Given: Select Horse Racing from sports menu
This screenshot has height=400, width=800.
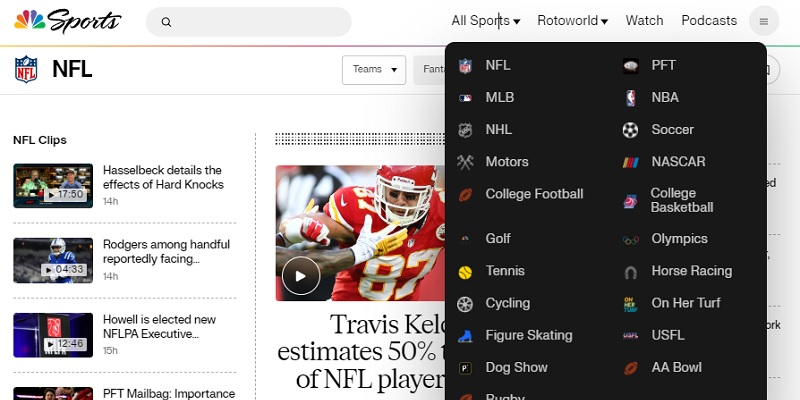Looking at the screenshot, I should tap(691, 271).
